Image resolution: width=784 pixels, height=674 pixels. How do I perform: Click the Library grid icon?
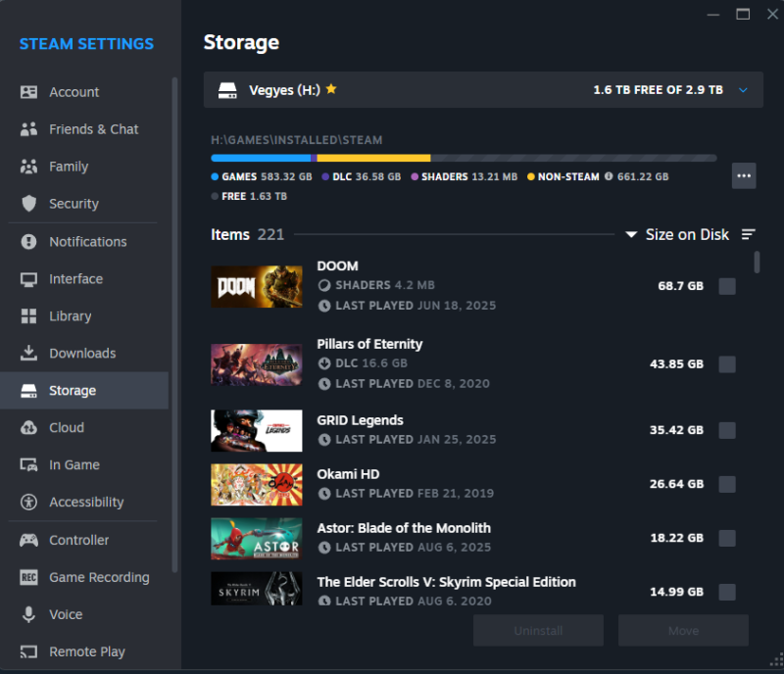click(x=28, y=316)
